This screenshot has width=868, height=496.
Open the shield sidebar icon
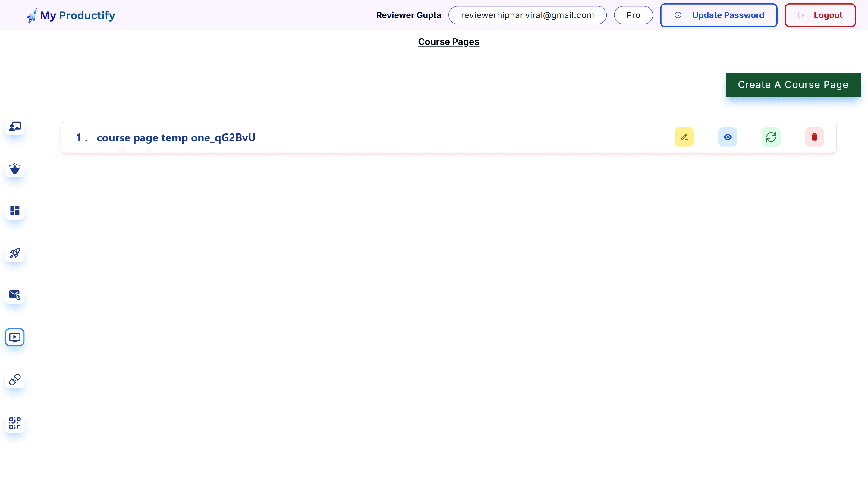[15, 169]
